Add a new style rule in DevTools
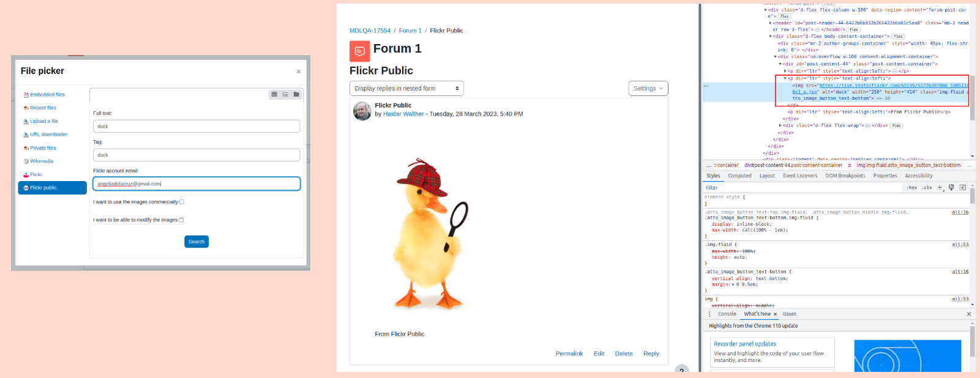Image resolution: width=980 pixels, height=378 pixels. [x=940, y=188]
